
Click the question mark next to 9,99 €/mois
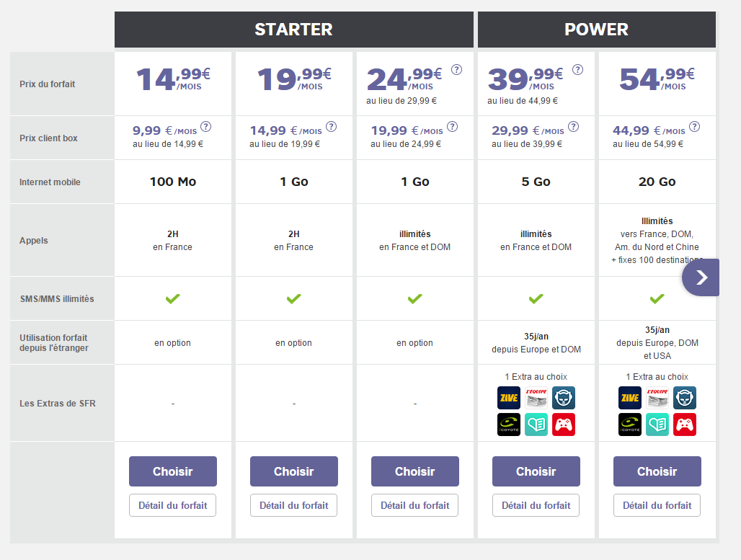point(206,127)
